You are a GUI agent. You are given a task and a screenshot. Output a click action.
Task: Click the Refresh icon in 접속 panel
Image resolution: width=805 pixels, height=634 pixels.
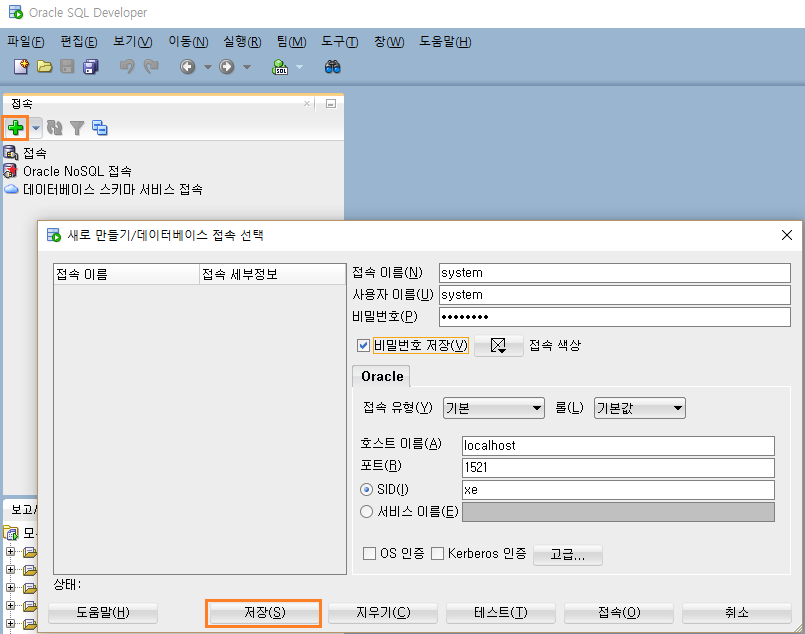[54, 127]
